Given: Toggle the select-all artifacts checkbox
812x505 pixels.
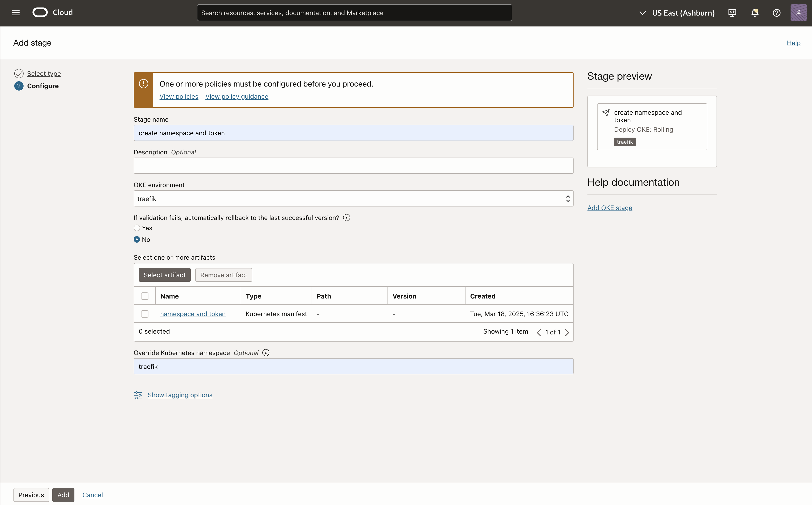Looking at the screenshot, I should pos(145,296).
